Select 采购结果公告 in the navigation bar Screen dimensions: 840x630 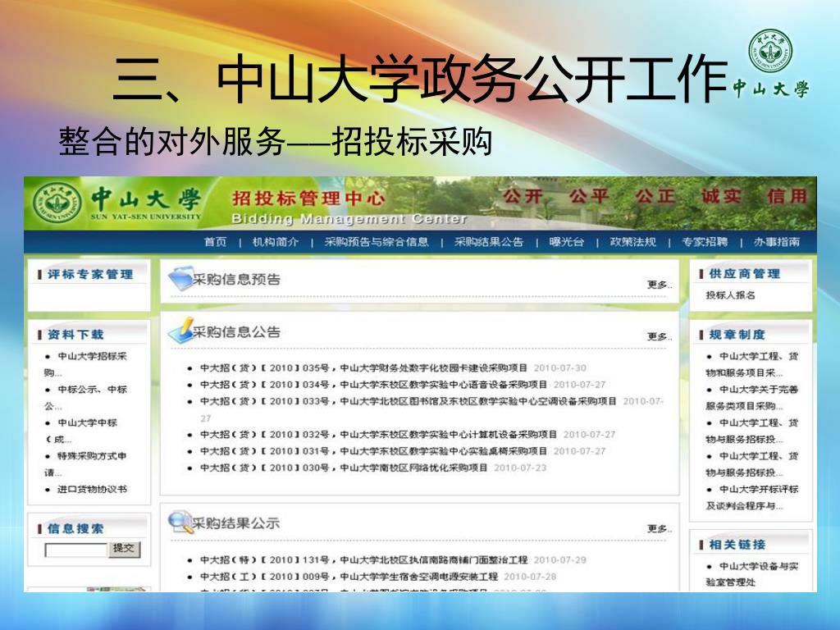tap(489, 242)
